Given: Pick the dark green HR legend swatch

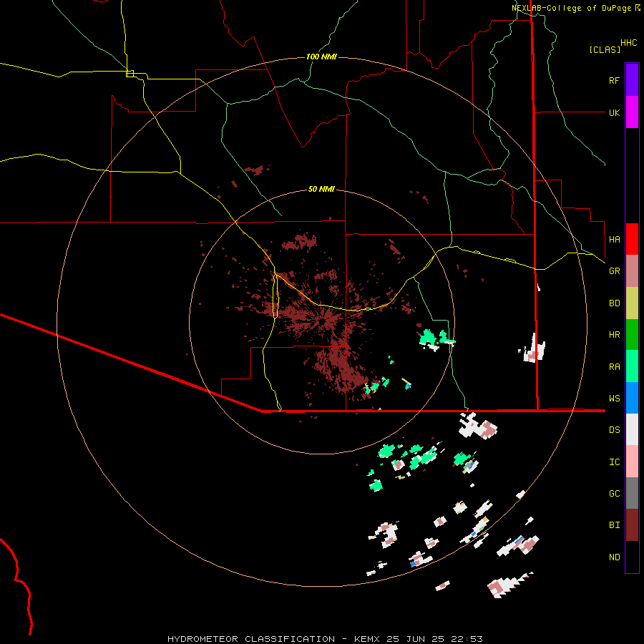Looking at the screenshot, I should click(632, 335).
